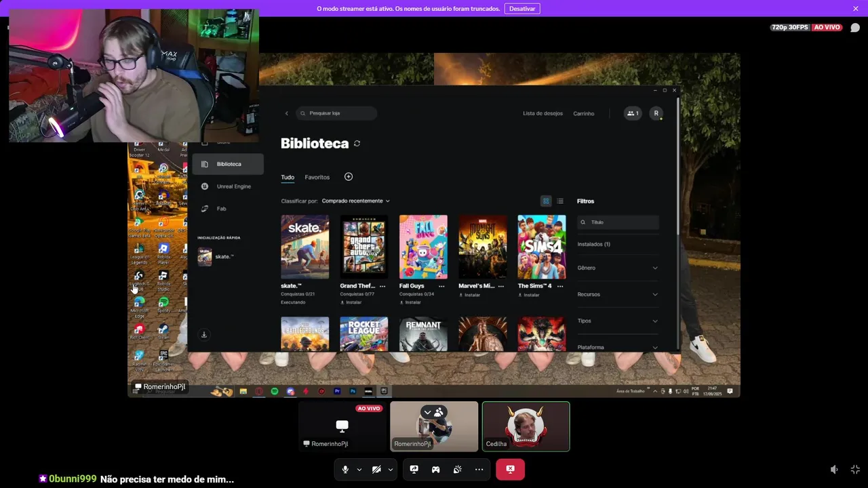This screenshot has width=868, height=488.
Task: Click the Título filter search field
Action: [x=618, y=222]
